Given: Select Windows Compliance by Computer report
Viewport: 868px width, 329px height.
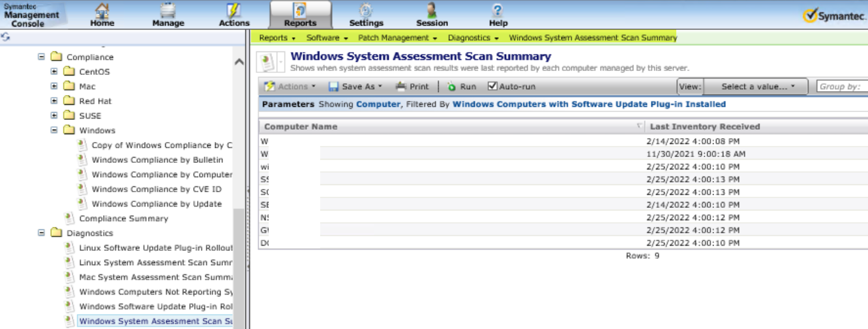Looking at the screenshot, I should click(162, 175).
